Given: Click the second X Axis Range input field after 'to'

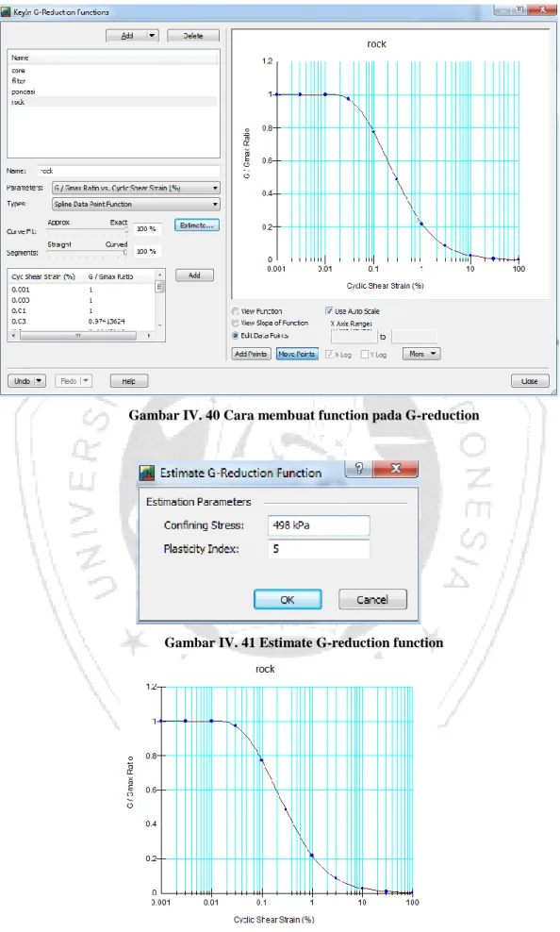Looking at the screenshot, I should coord(414,337).
